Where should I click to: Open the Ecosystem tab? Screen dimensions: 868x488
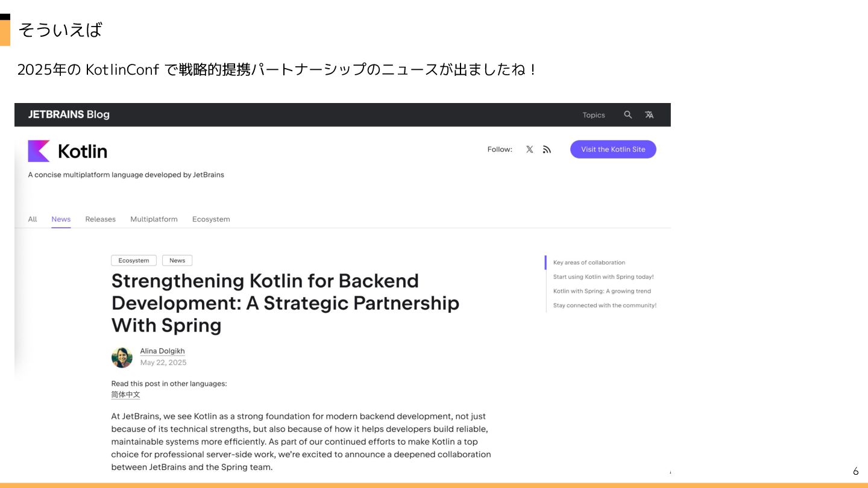[x=211, y=219]
